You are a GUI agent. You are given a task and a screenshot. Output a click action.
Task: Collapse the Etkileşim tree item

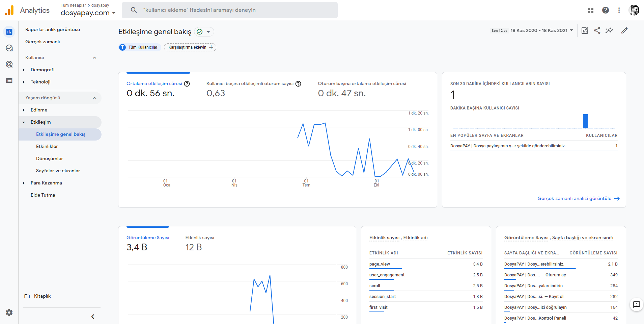pyautogui.click(x=24, y=122)
